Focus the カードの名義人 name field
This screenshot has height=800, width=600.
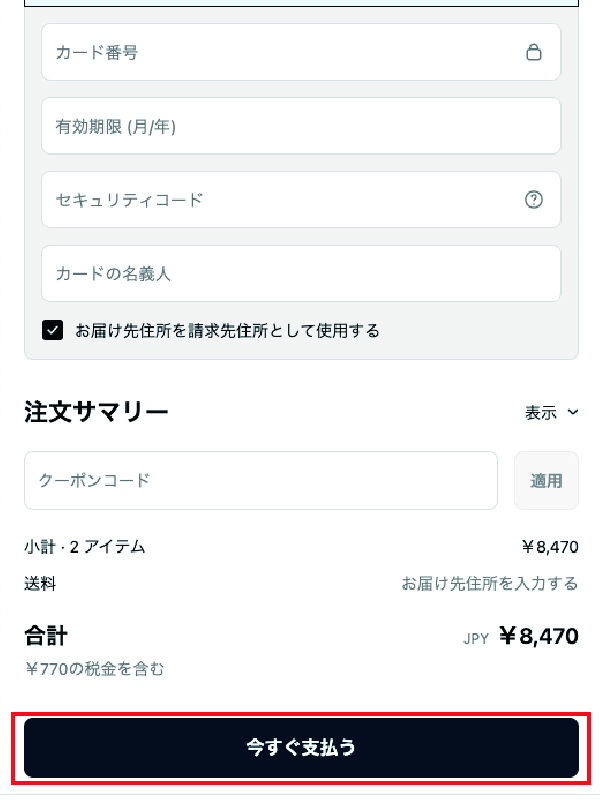(300, 274)
